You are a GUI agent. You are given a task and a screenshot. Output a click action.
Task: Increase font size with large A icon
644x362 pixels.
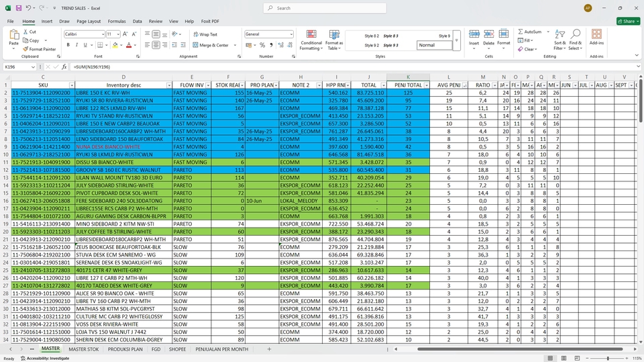pyautogui.click(x=125, y=34)
